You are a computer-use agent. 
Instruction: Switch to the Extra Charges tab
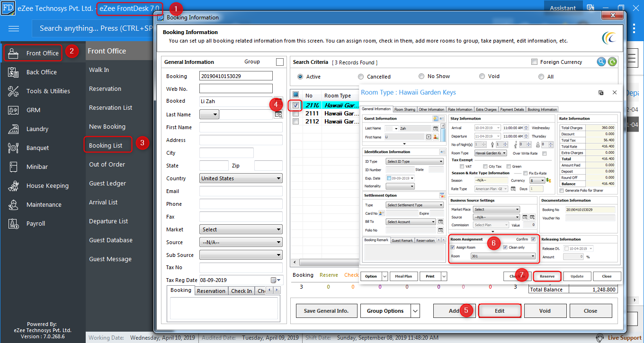486,109
